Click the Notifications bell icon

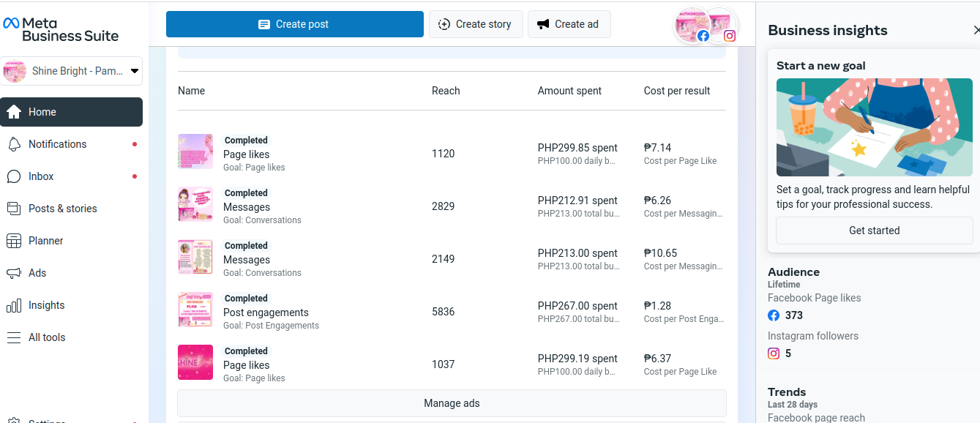pos(13,144)
